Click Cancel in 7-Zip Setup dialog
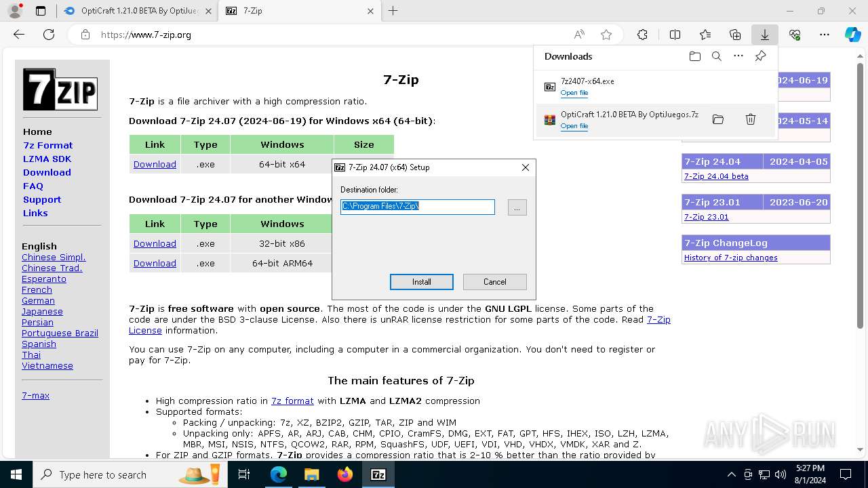Viewport: 868px width, 488px height. (x=494, y=282)
